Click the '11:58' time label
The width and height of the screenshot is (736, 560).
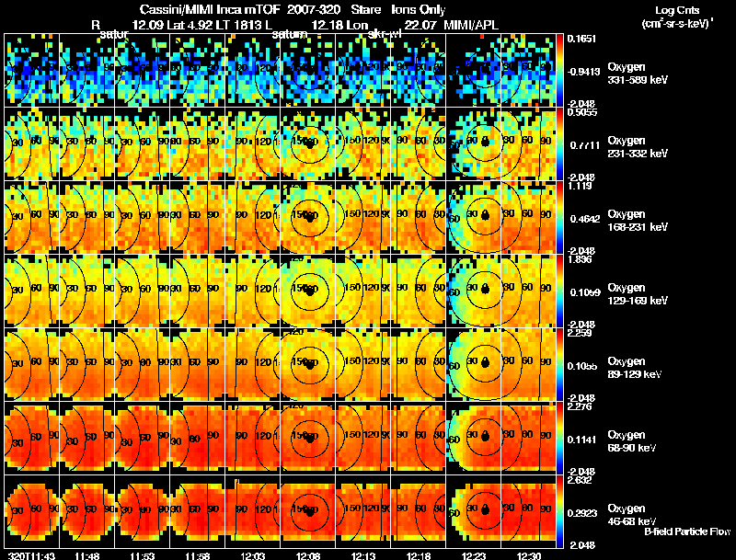click(198, 555)
